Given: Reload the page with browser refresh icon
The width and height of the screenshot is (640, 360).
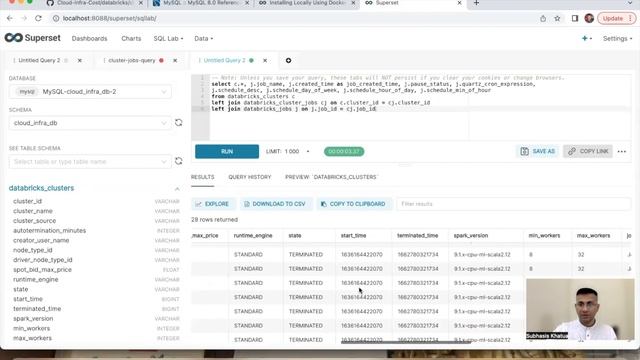Looking at the screenshot, I should coord(38,18).
